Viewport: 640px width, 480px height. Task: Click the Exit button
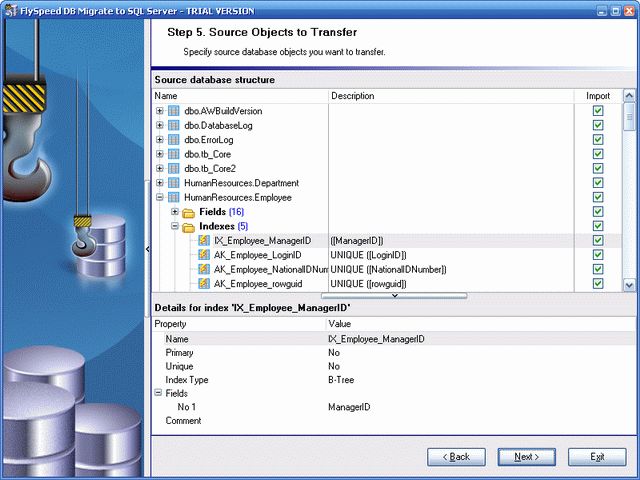(597, 457)
